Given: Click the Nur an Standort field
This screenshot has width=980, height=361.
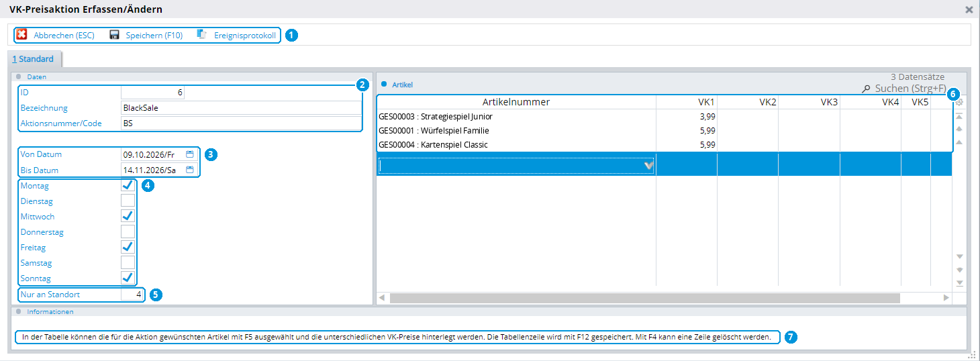Looking at the screenshot, I should 132,294.
